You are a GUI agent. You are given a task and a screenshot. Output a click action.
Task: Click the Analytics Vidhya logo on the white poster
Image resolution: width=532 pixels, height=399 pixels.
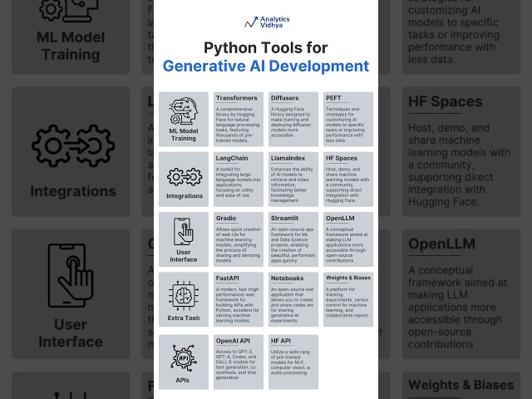(x=267, y=22)
